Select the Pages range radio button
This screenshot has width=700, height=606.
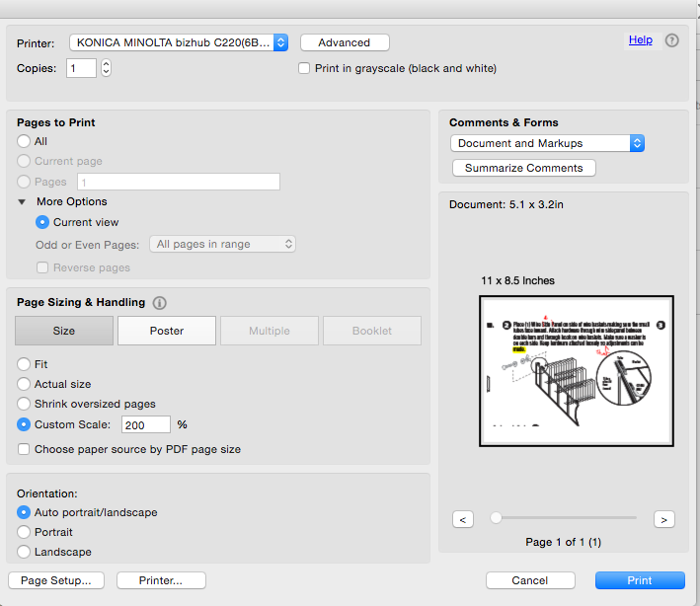coord(24,182)
